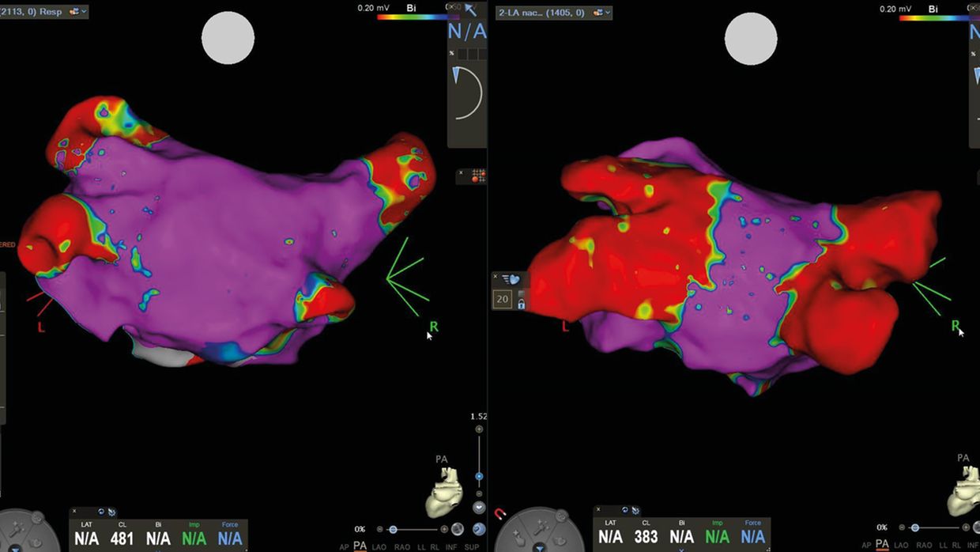Increase left map transparency with plus button
980x552 pixels.
click(x=444, y=529)
